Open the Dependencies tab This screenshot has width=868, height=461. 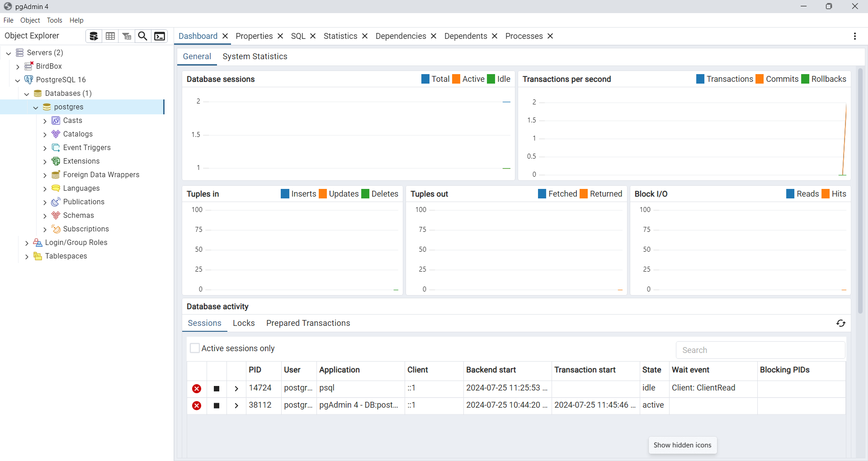pos(401,36)
